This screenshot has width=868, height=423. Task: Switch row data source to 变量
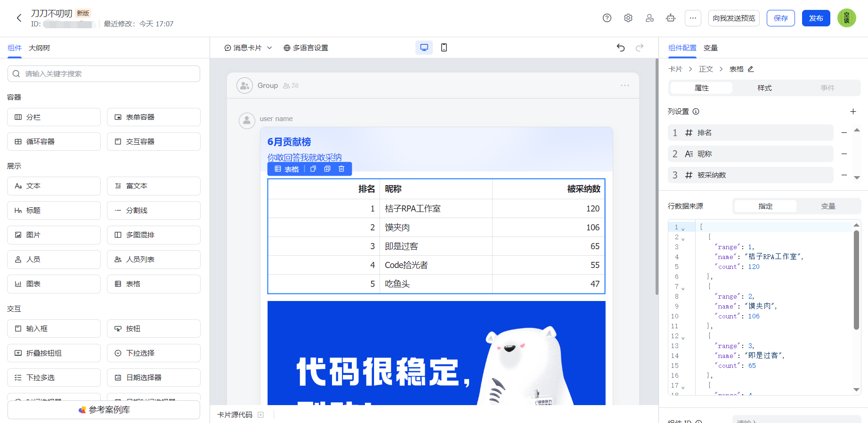(828, 206)
